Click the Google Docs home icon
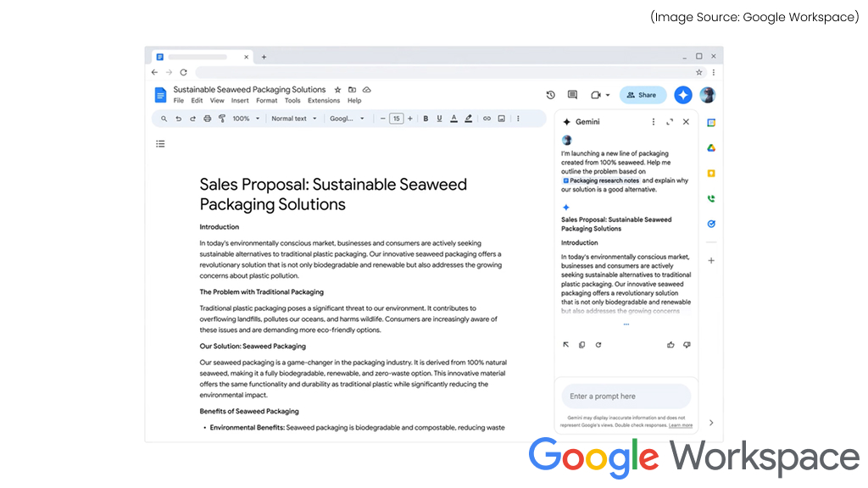 click(x=160, y=95)
